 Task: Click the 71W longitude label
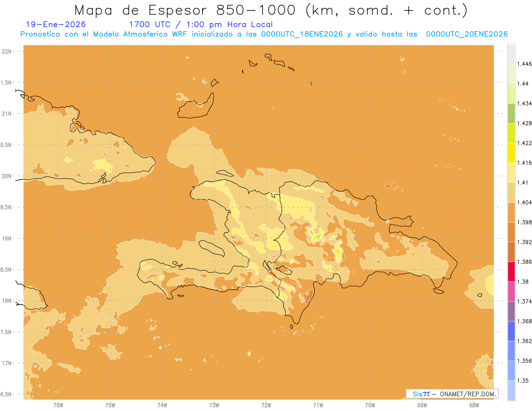[318, 406]
